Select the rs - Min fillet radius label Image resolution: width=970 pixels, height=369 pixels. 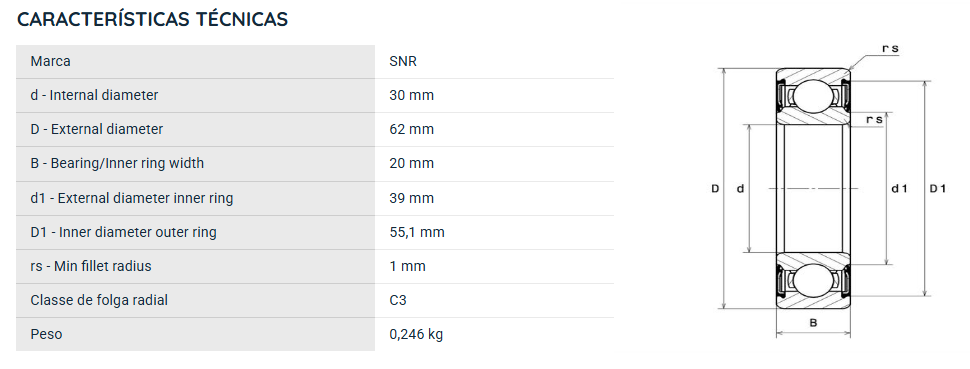pyautogui.click(x=91, y=266)
